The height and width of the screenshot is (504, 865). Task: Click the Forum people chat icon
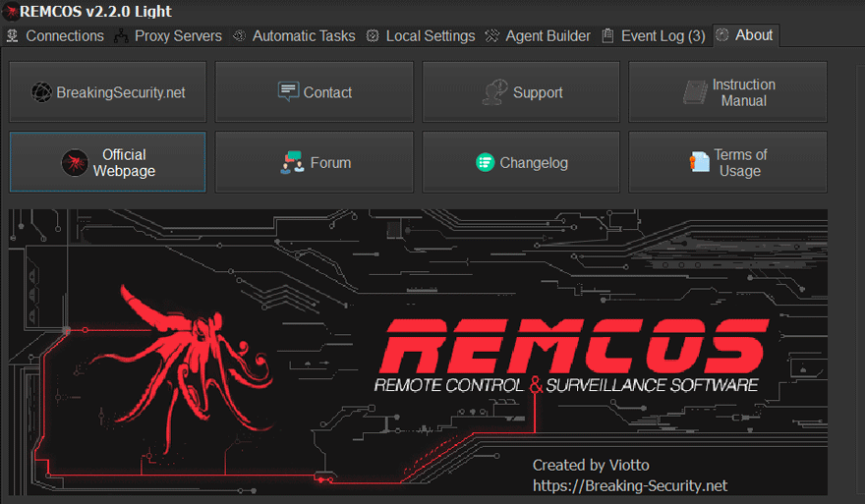[x=292, y=163]
